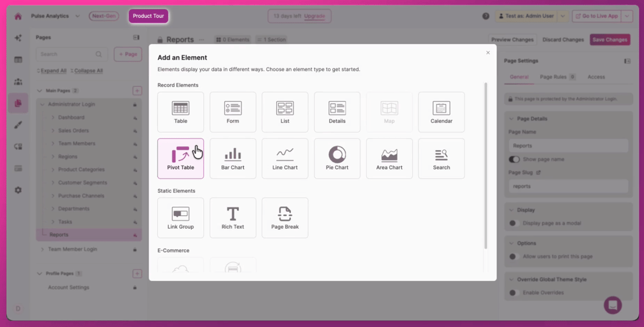This screenshot has height=327, width=644.
Task: Collapse the Pages panel
Action: (136, 37)
